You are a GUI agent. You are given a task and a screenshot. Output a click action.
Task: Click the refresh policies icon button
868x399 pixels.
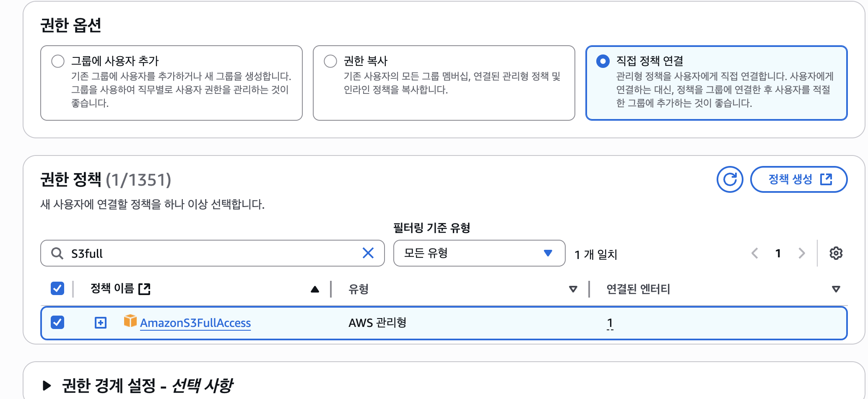[x=730, y=179]
